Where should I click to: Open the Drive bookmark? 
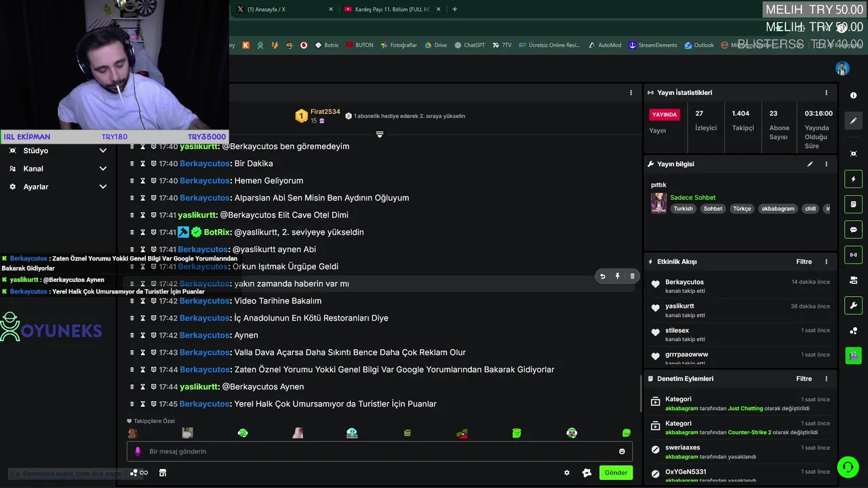tap(436, 45)
